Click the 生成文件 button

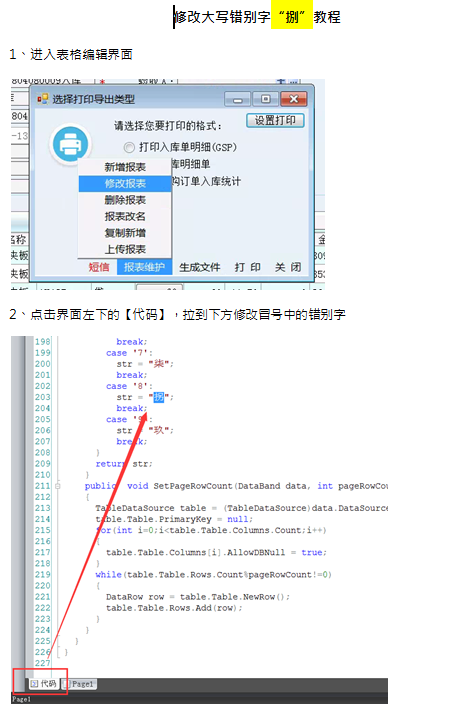coord(200,267)
